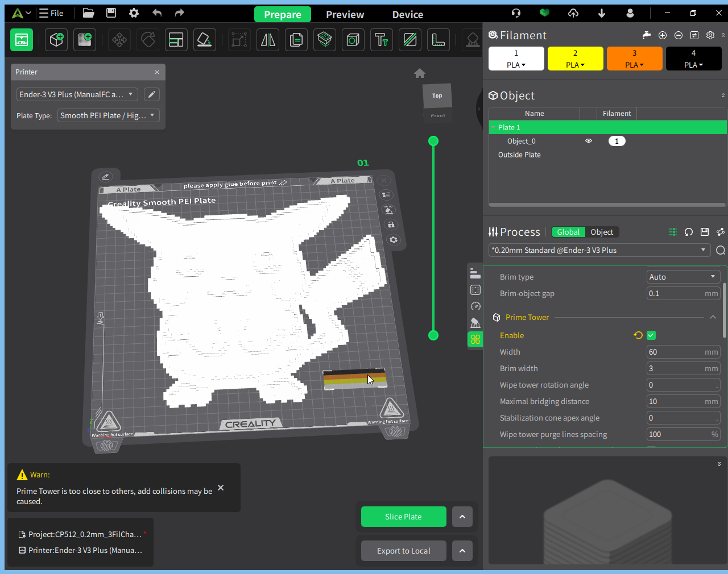Switch to the Preview tab
Image resolution: width=728 pixels, height=574 pixels.
click(345, 15)
